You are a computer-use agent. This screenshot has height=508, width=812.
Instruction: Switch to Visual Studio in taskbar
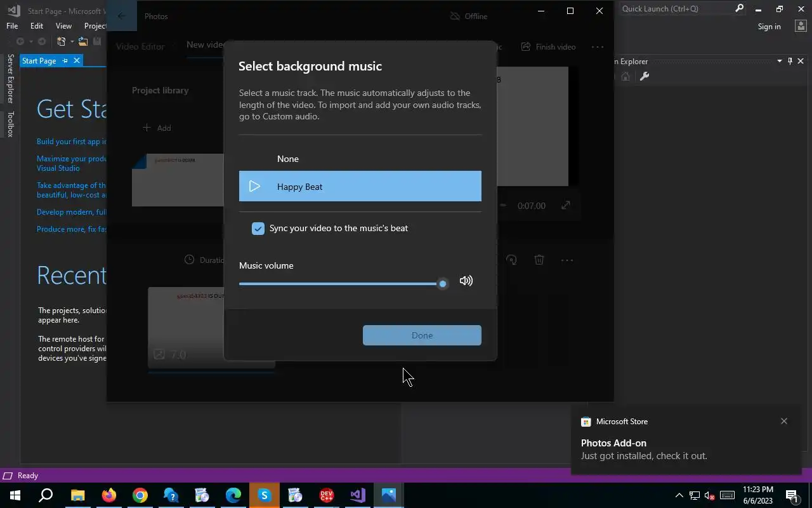point(357,495)
